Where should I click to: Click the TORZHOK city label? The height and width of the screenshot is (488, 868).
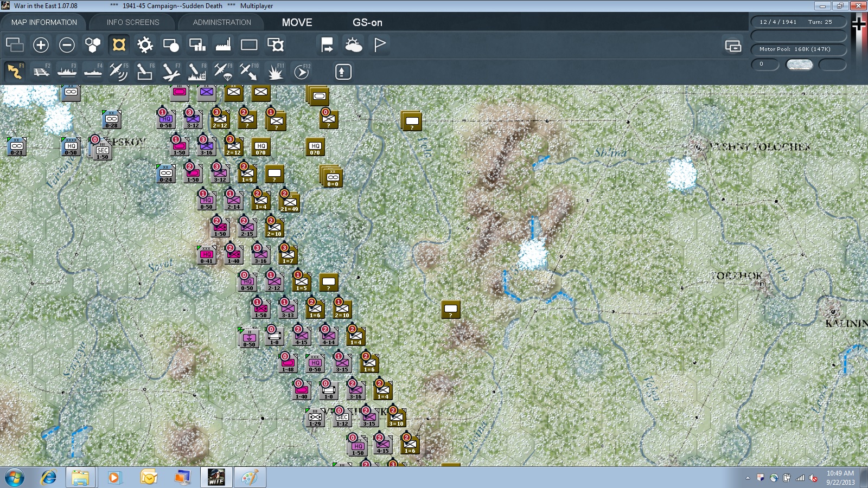pos(737,275)
